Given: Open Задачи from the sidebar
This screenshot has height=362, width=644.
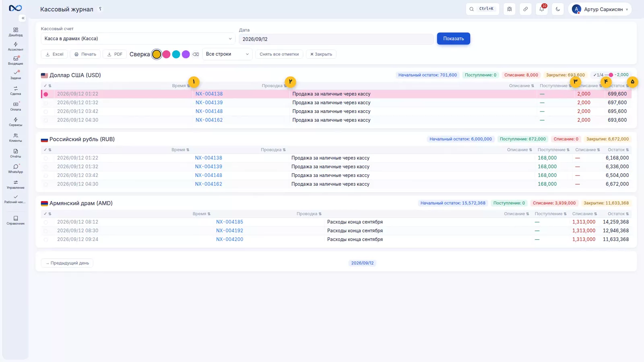Looking at the screenshot, I should [16, 75].
